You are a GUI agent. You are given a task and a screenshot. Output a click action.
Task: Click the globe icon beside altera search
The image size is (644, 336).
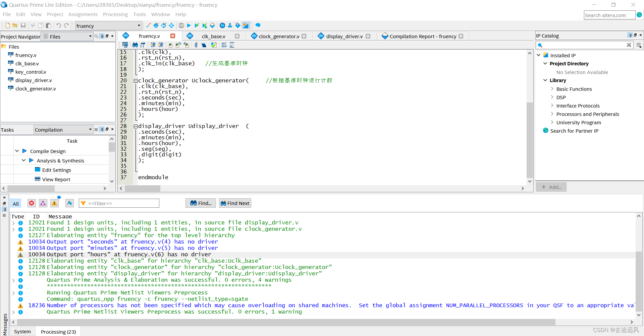[x=639, y=15]
